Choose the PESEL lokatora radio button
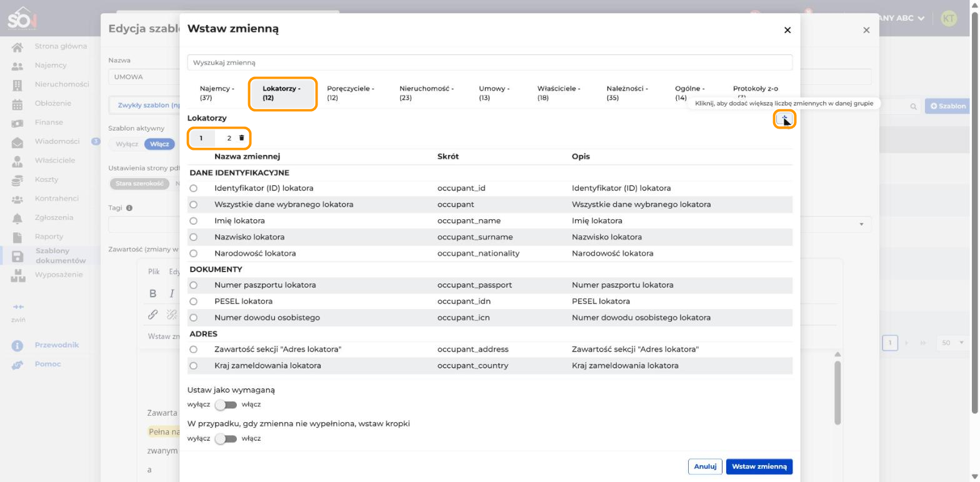980x482 pixels. [193, 301]
